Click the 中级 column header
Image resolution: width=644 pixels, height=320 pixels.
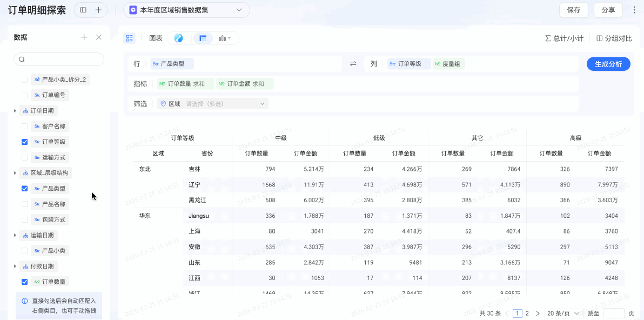pyautogui.click(x=281, y=138)
